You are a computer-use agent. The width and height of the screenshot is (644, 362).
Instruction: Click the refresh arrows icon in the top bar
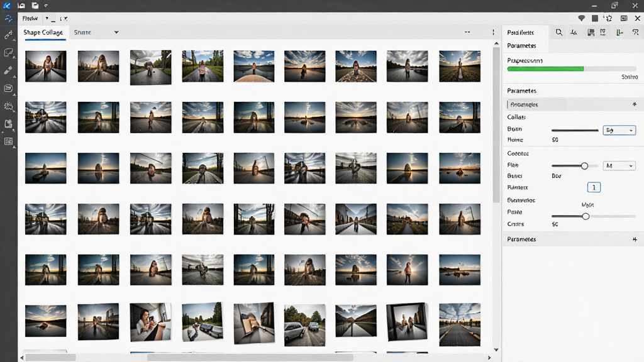609,18
